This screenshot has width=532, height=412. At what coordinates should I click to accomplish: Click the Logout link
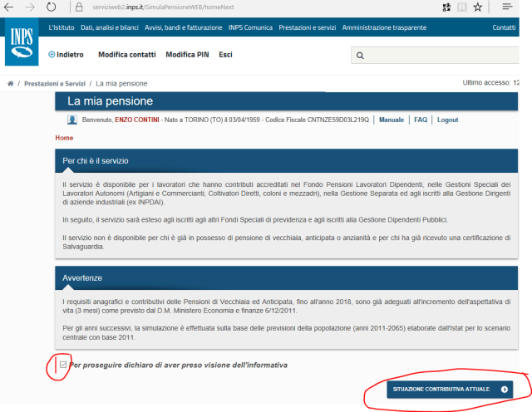447,120
